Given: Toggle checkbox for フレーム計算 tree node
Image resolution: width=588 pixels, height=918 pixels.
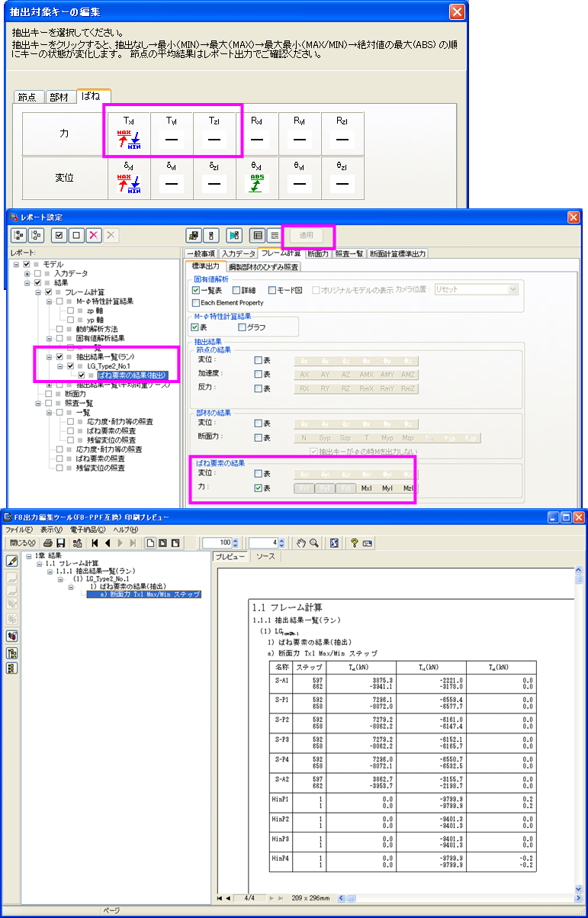Looking at the screenshot, I should click(x=49, y=292).
